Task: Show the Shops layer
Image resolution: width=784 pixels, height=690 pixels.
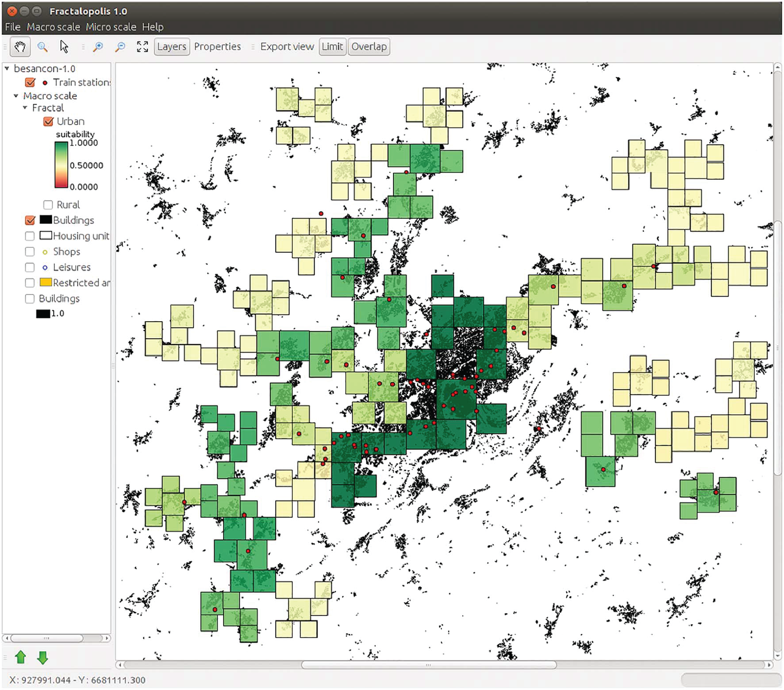Action: (30, 252)
